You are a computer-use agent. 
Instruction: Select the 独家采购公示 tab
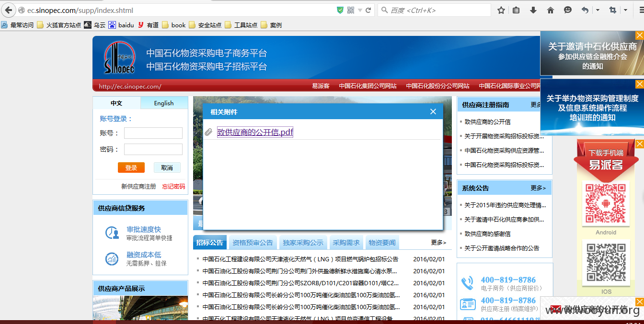coord(303,243)
